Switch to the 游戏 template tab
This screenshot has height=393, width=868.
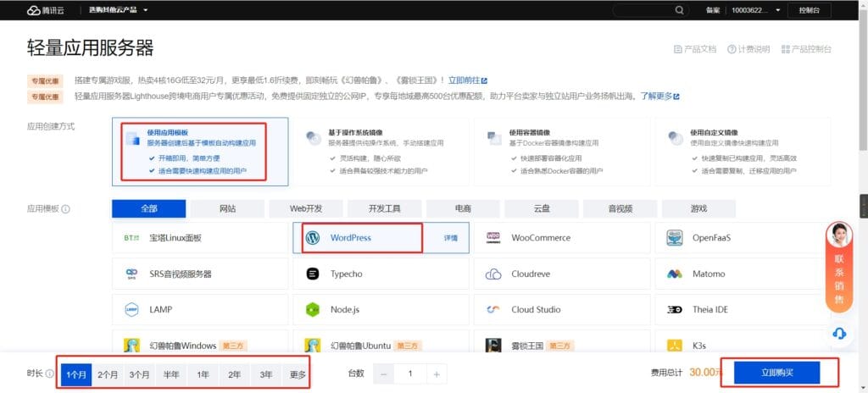pos(698,208)
